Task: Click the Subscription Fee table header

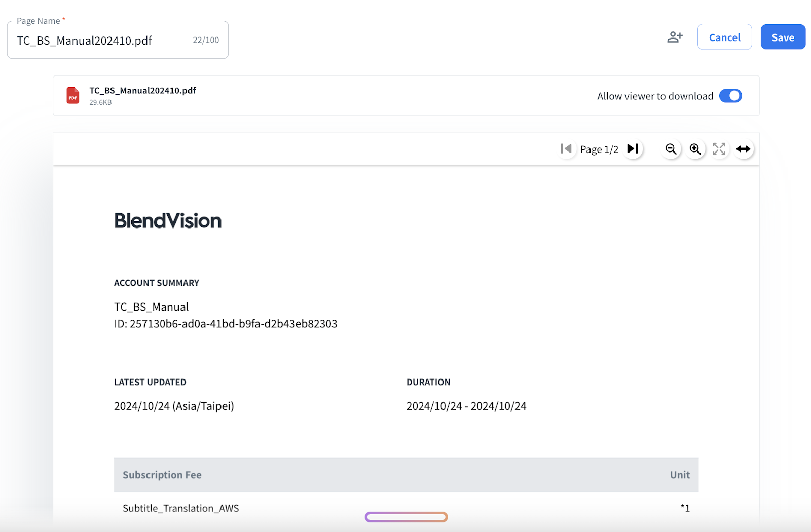Action: [162, 475]
